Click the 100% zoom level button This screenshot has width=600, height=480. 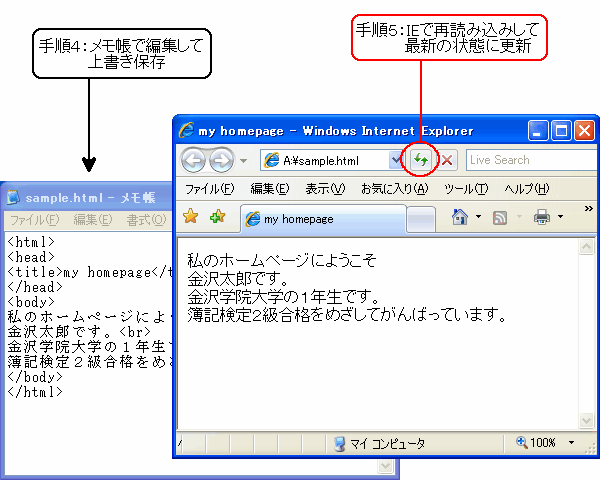coord(536,443)
